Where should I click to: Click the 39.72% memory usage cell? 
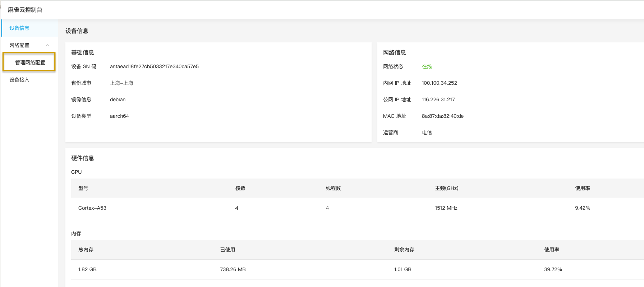pos(553,269)
